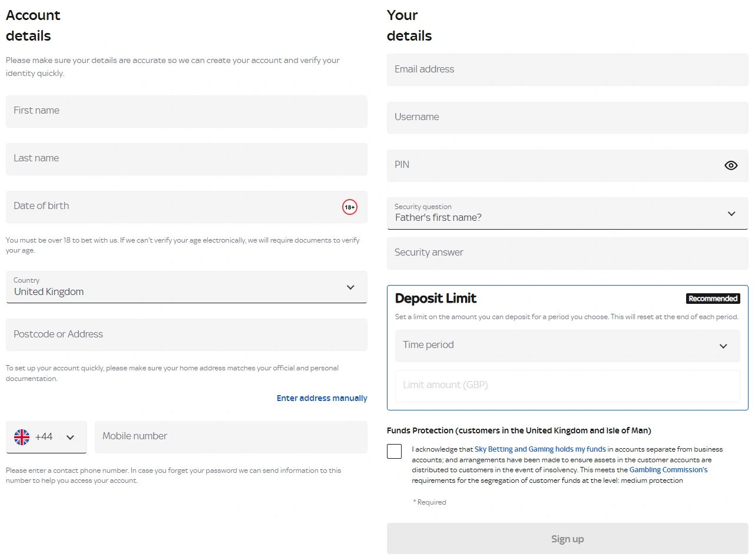
Task: Click the Limit amount (GBP) field
Action: (x=567, y=386)
